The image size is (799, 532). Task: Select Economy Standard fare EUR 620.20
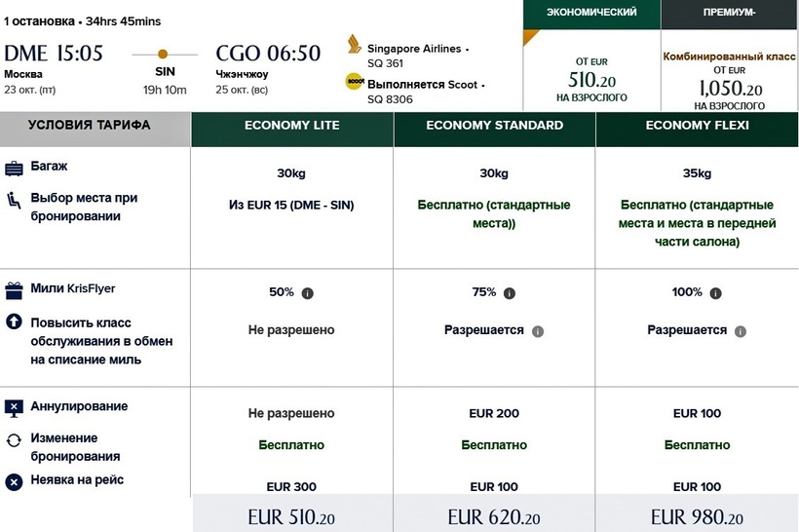(x=494, y=516)
